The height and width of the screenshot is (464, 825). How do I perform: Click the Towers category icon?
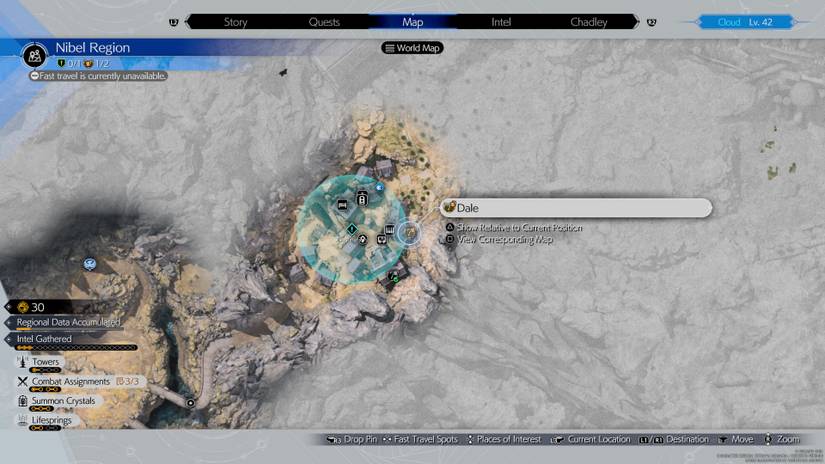22,362
